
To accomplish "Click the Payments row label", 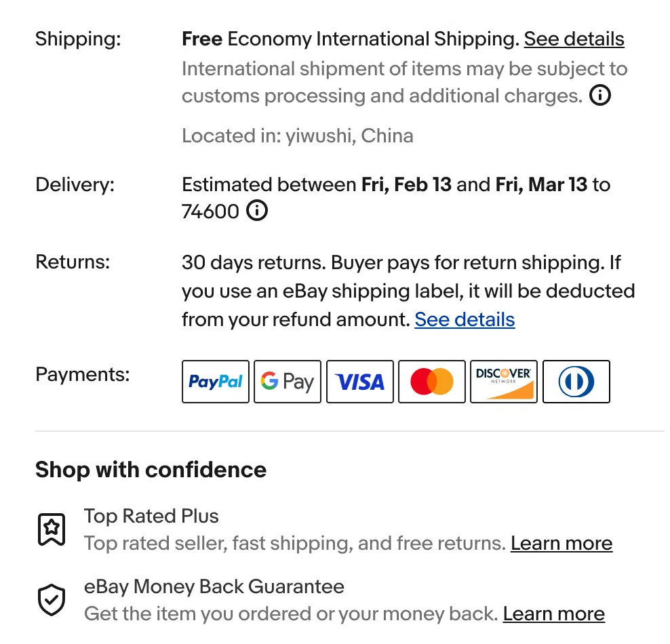I will [82, 374].
